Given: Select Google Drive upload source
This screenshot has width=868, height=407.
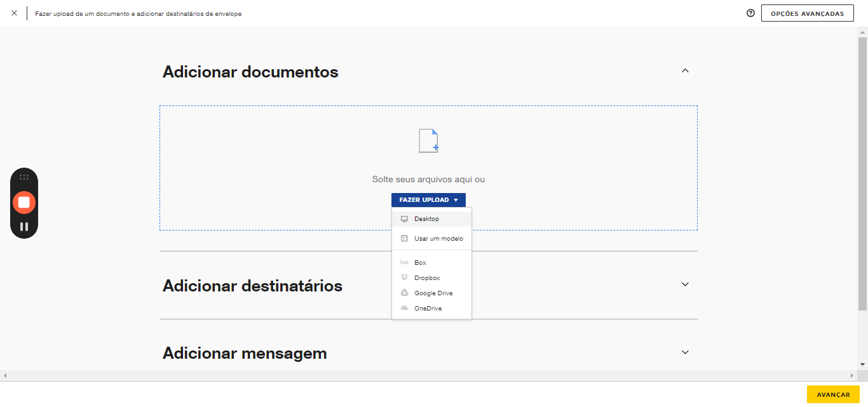Looking at the screenshot, I should (432, 293).
